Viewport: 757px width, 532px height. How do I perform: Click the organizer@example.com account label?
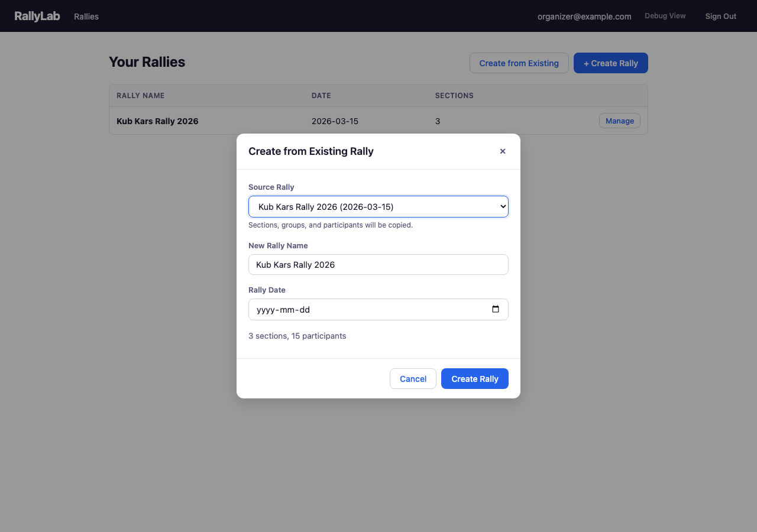(x=584, y=17)
